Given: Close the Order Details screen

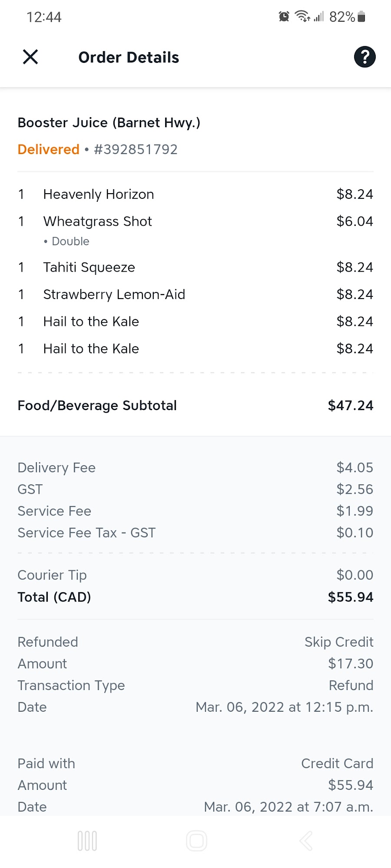Looking at the screenshot, I should pyautogui.click(x=30, y=57).
